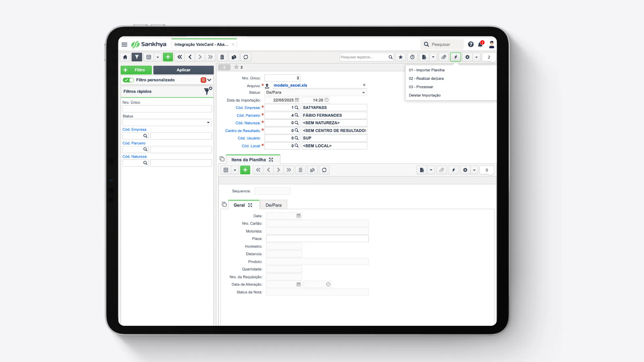This screenshot has width=644, height=362.
Task: Remove the attached modelo_excel.xls file
Action: click(x=364, y=85)
